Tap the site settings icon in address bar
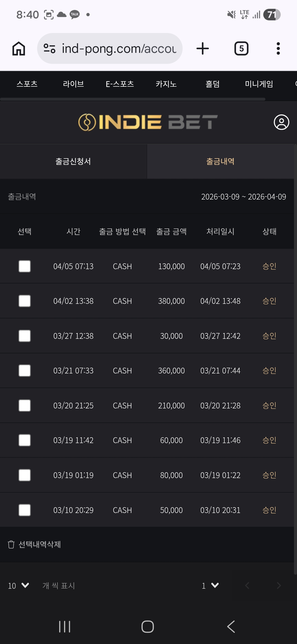 click(50, 49)
